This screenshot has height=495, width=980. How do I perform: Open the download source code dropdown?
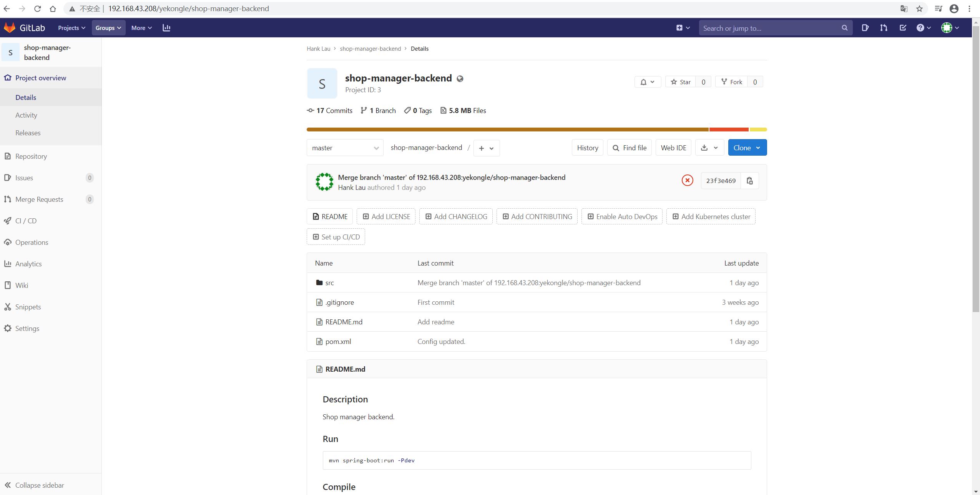[709, 148]
